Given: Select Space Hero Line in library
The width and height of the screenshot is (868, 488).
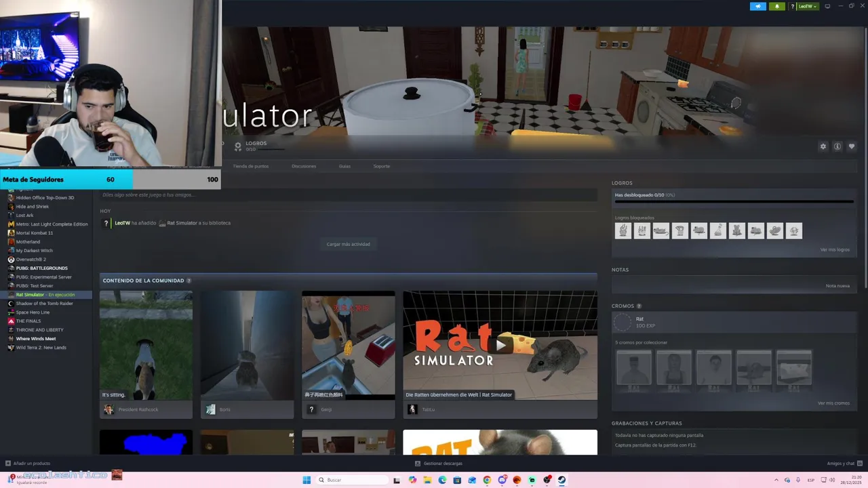Looking at the screenshot, I should pos(33,312).
